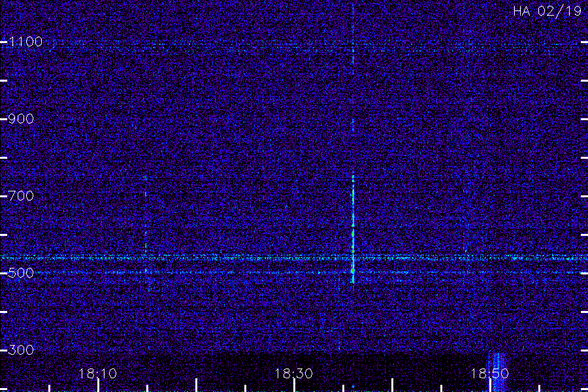The image size is (588, 392).
Task: Click the HA 02/19 date label
Action: [547, 11]
